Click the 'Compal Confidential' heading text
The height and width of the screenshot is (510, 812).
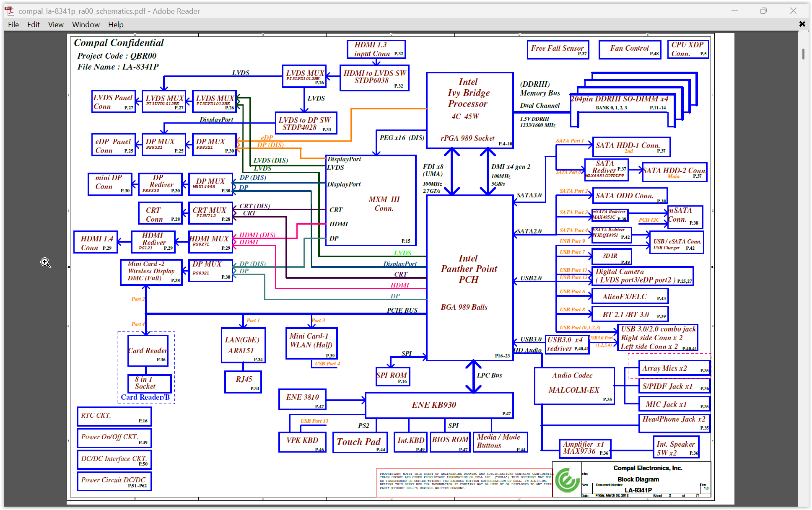pos(119,43)
